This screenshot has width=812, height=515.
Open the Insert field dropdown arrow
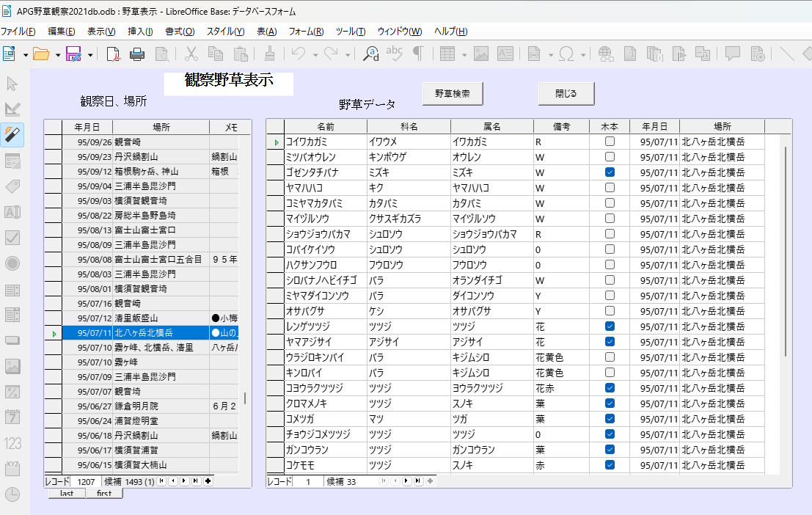pos(550,55)
